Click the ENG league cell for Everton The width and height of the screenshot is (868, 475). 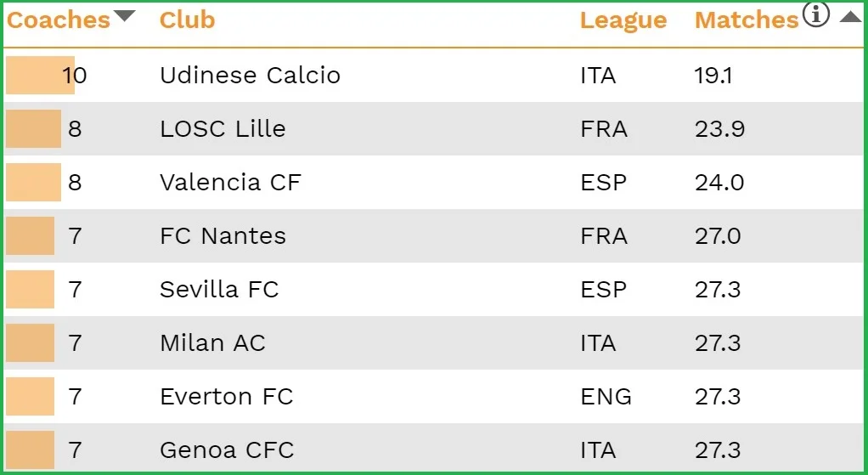(606, 397)
